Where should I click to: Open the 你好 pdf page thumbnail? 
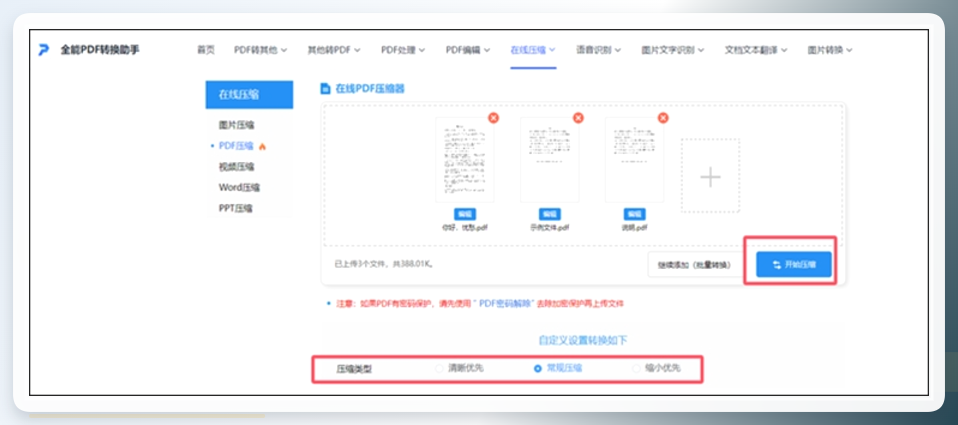(465, 160)
